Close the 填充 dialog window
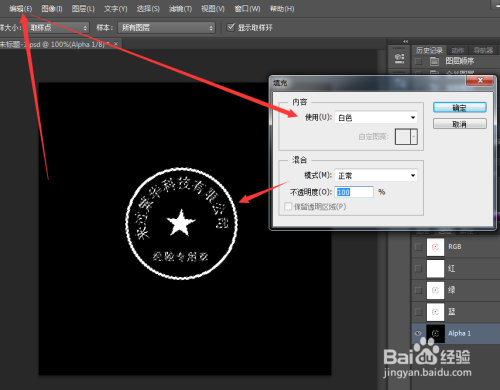Screen dimensions: 500x390 tap(480, 81)
